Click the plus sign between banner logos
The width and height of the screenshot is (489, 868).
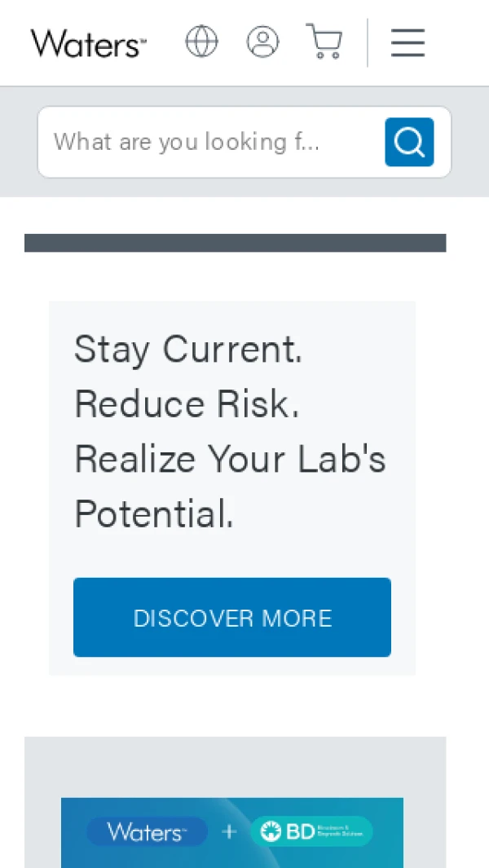pyautogui.click(x=229, y=831)
